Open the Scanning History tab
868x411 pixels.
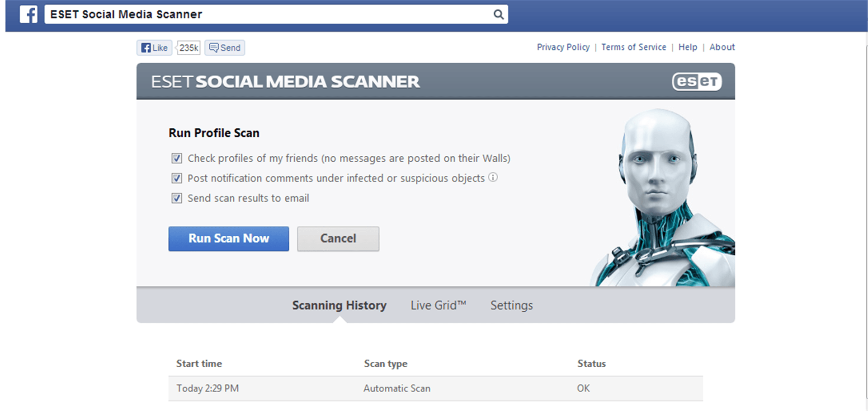click(339, 305)
